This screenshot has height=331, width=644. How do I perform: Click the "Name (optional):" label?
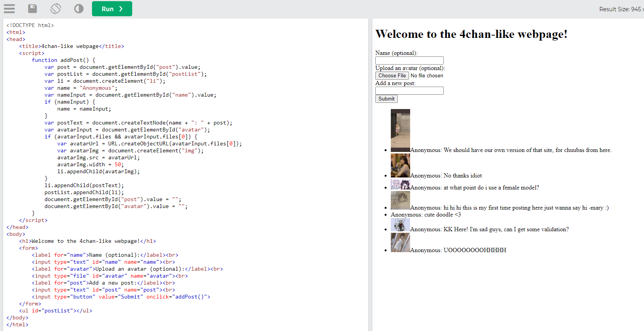pos(396,53)
